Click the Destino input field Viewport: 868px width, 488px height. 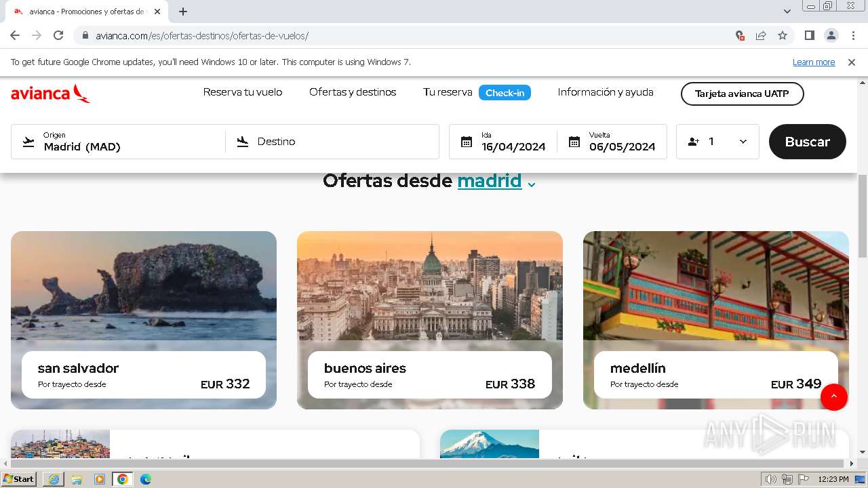pyautogui.click(x=332, y=142)
